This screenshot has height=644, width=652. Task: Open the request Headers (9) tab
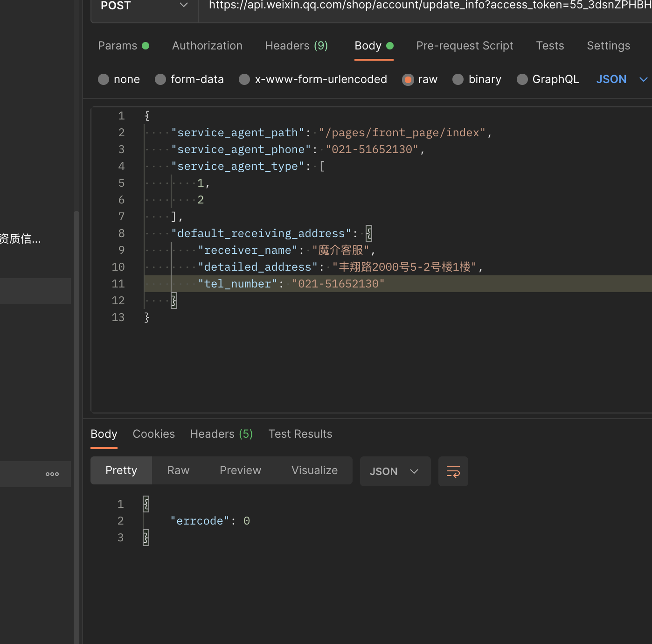(x=297, y=46)
